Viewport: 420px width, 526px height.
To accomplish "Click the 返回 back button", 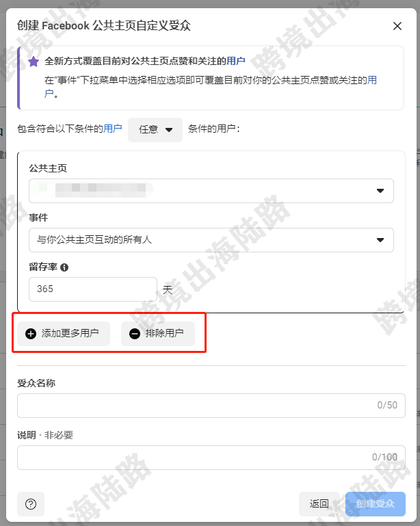I will click(x=319, y=504).
